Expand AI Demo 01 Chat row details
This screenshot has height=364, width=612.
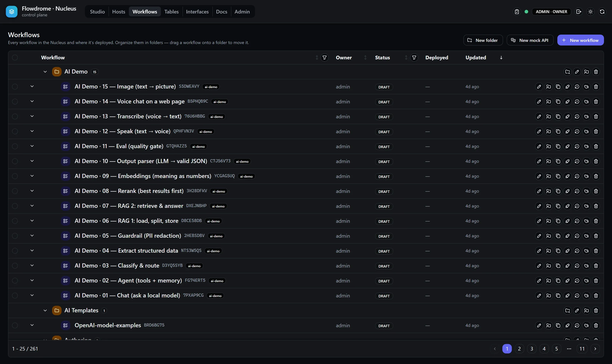tap(32, 295)
